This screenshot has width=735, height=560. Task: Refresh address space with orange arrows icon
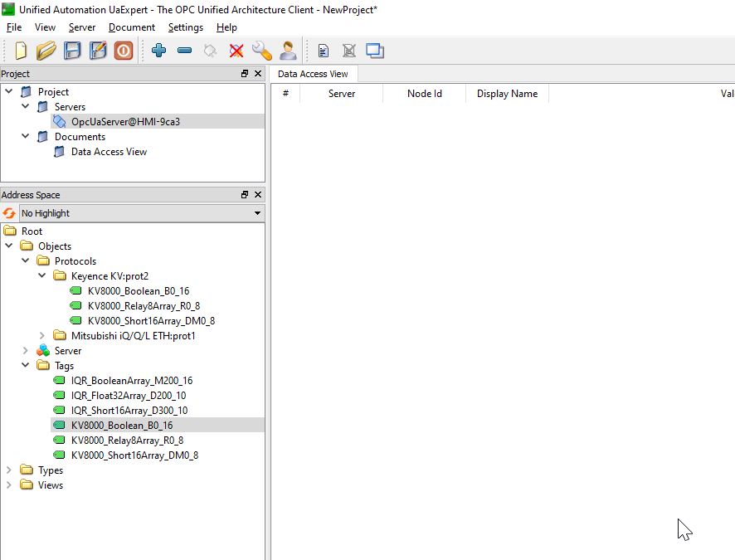click(x=9, y=213)
